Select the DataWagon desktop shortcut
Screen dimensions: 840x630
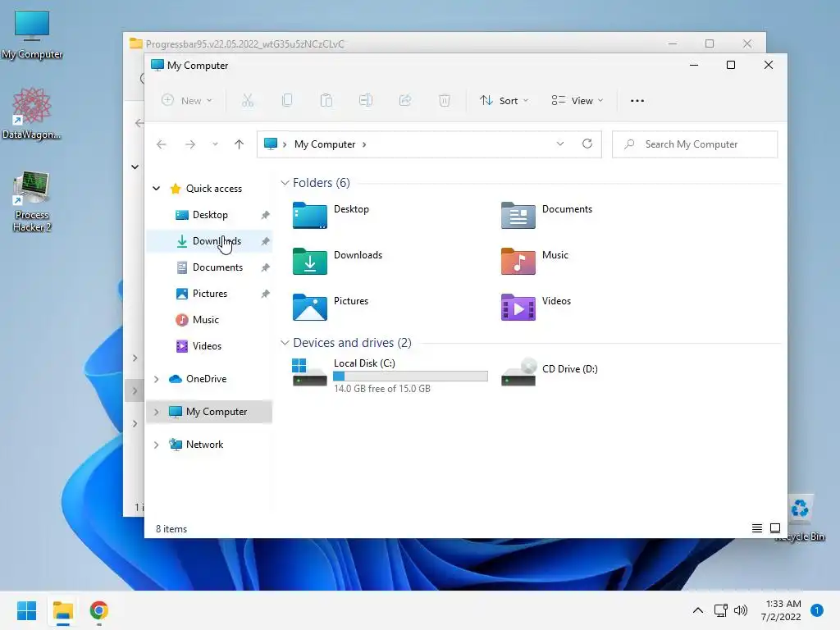(x=32, y=113)
